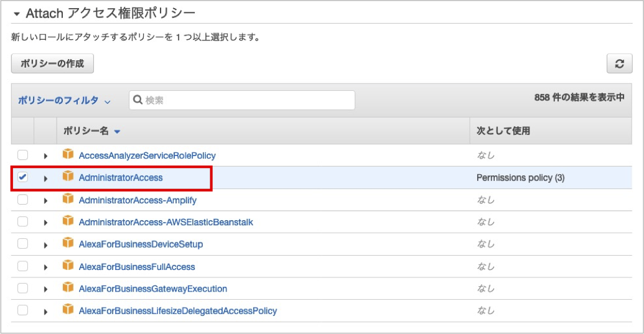Click なし in the AlexaForBusinessFullAccess row
Viewport: 644px width, 334px height.
pyautogui.click(x=485, y=267)
